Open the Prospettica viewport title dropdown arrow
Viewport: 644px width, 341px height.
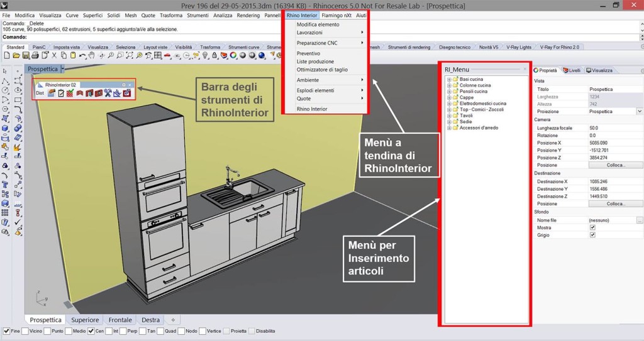click(62, 69)
